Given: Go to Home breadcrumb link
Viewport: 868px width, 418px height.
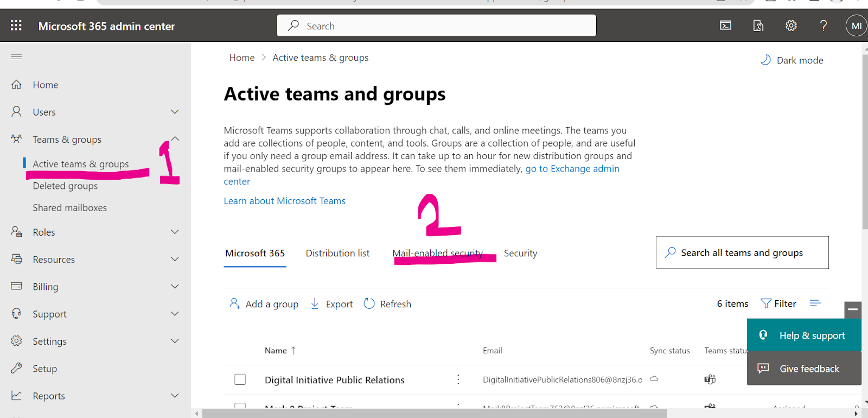Looking at the screenshot, I should [x=241, y=58].
